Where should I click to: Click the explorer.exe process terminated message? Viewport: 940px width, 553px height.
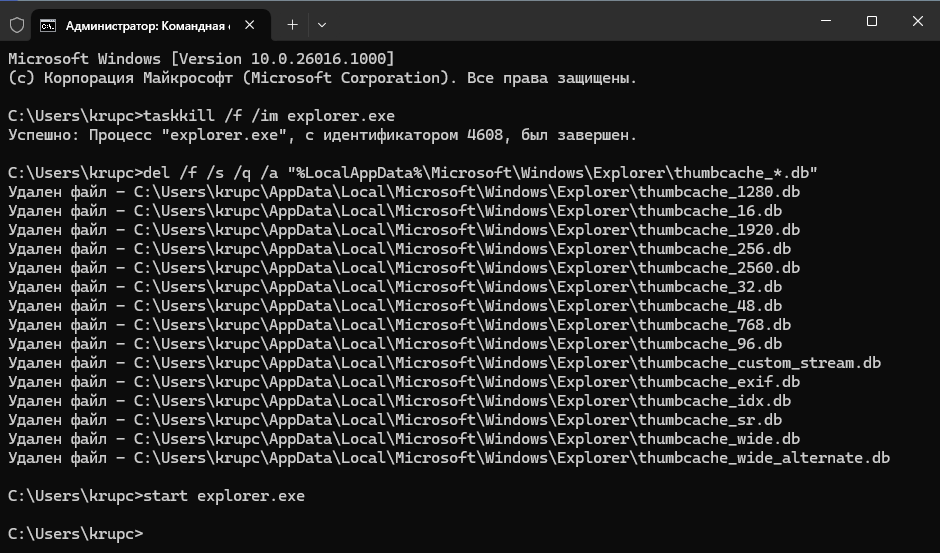[x=322, y=134]
